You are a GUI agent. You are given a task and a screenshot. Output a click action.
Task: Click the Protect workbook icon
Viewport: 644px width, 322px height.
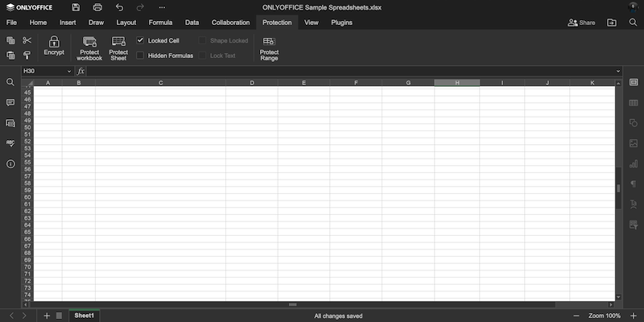point(89,42)
